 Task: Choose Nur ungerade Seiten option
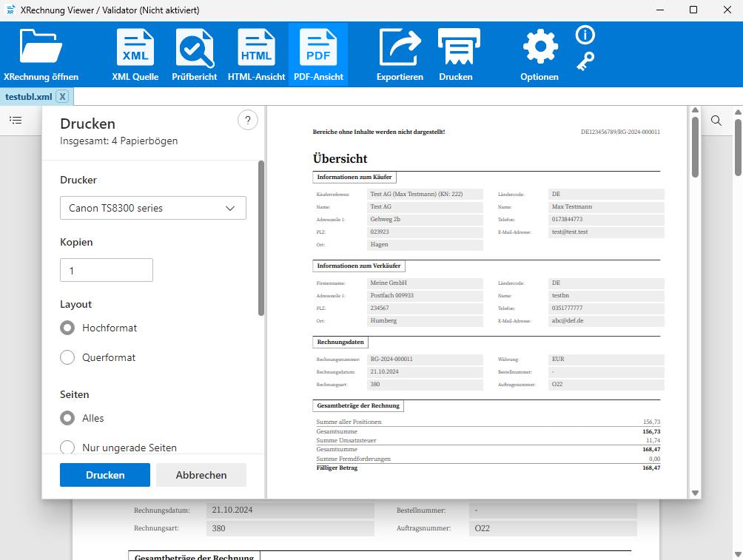[67, 448]
